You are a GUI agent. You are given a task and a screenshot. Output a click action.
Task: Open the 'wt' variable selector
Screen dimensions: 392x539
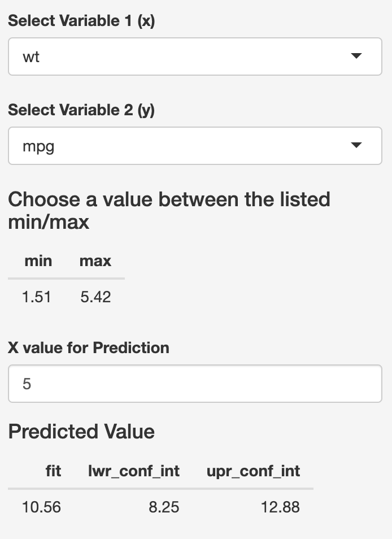click(195, 56)
